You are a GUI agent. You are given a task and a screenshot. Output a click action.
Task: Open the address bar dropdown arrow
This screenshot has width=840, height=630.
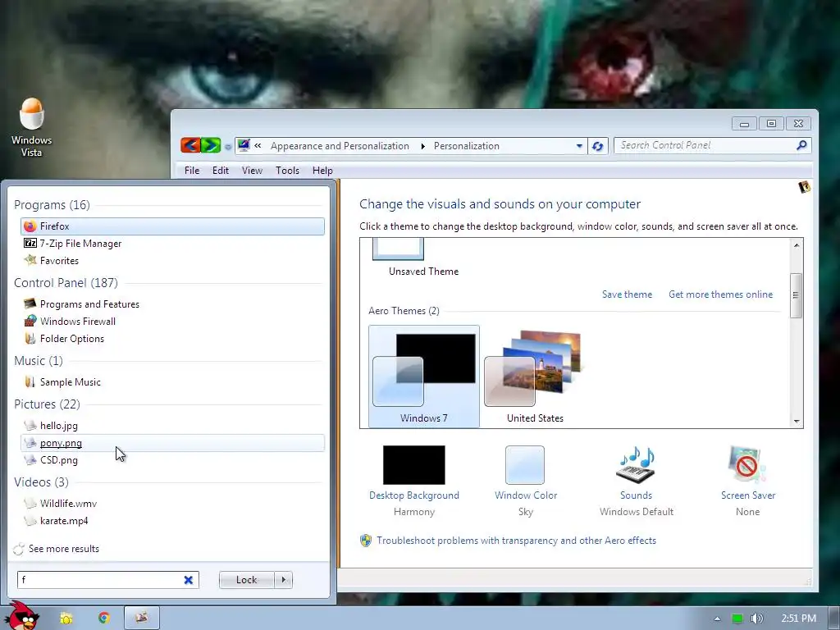point(579,146)
